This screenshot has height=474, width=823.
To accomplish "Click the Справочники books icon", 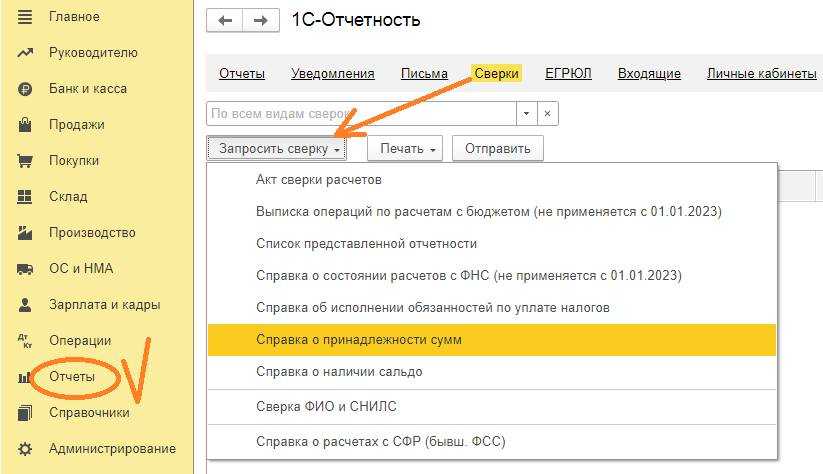I will pyautogui.click(x=25, y=413).
